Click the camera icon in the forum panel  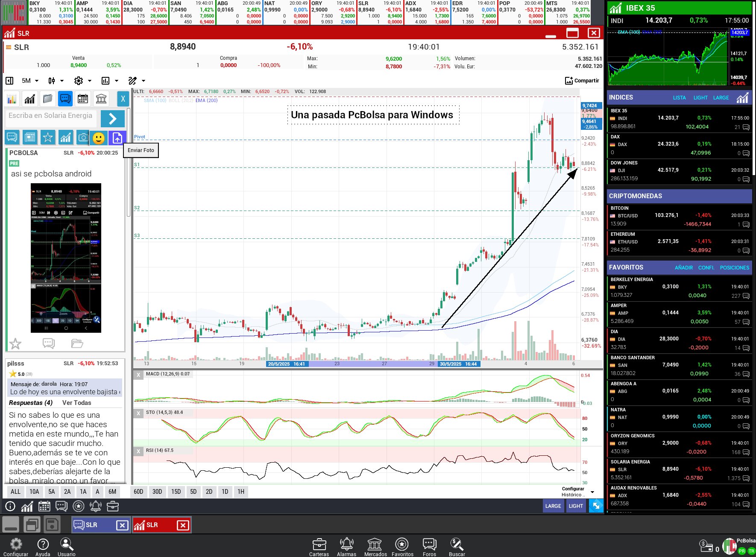click(x=83, y=138)
